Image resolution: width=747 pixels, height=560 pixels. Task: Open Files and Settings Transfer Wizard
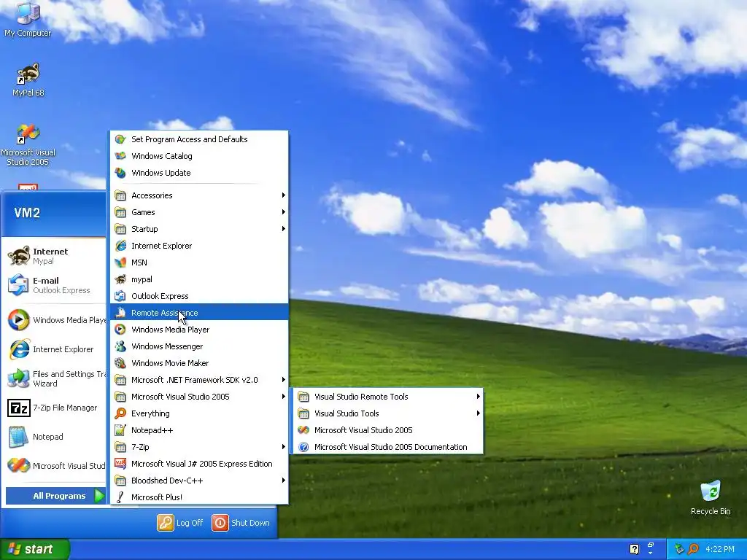click(x=55, y=378)
